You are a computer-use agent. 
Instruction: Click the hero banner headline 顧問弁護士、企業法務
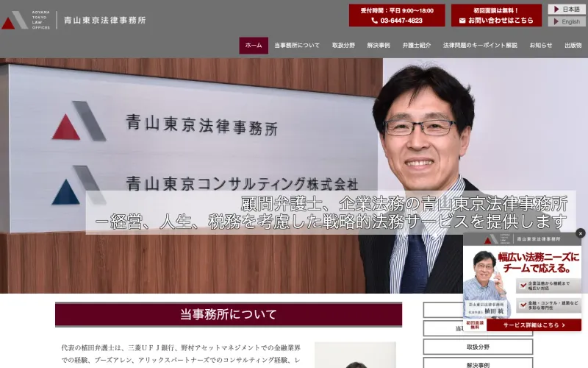pyautogui.click(x=404, y=204)
